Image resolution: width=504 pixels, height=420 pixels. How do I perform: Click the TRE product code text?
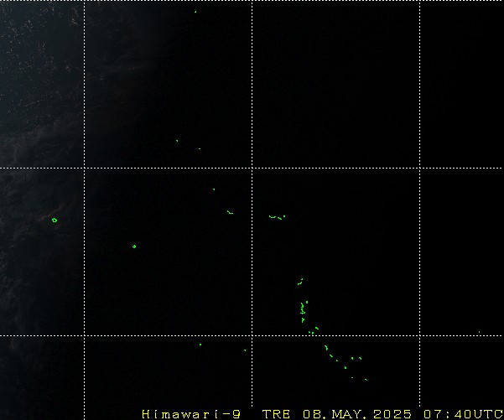[x=277, y=414]
